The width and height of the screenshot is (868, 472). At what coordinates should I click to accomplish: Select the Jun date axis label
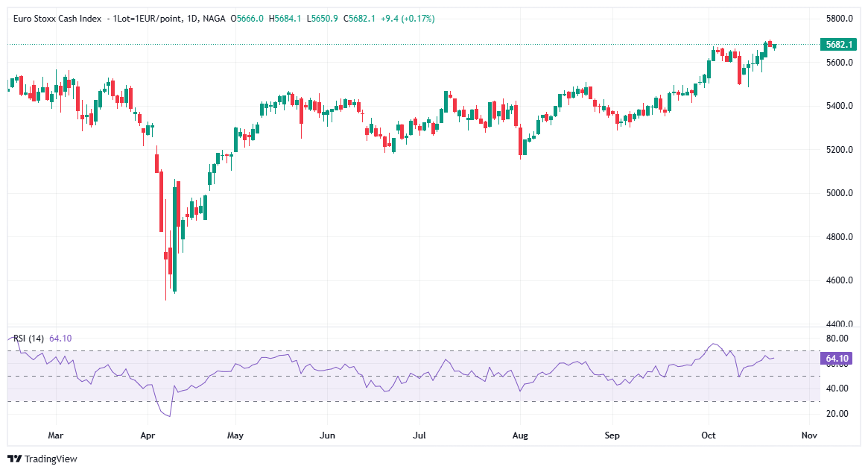tap(326, 434)
